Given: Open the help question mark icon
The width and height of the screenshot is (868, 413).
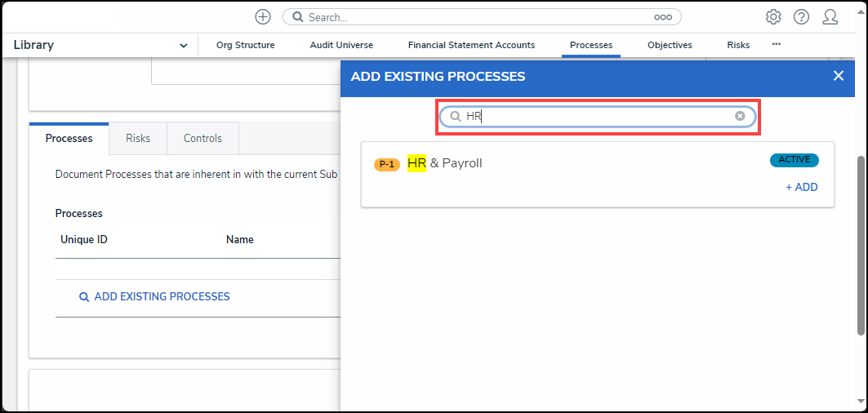Looking at the screenshot, I should (802, 17).
